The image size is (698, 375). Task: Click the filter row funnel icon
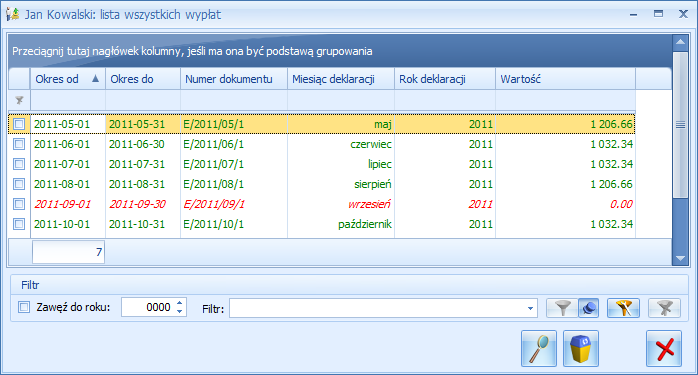19,100
